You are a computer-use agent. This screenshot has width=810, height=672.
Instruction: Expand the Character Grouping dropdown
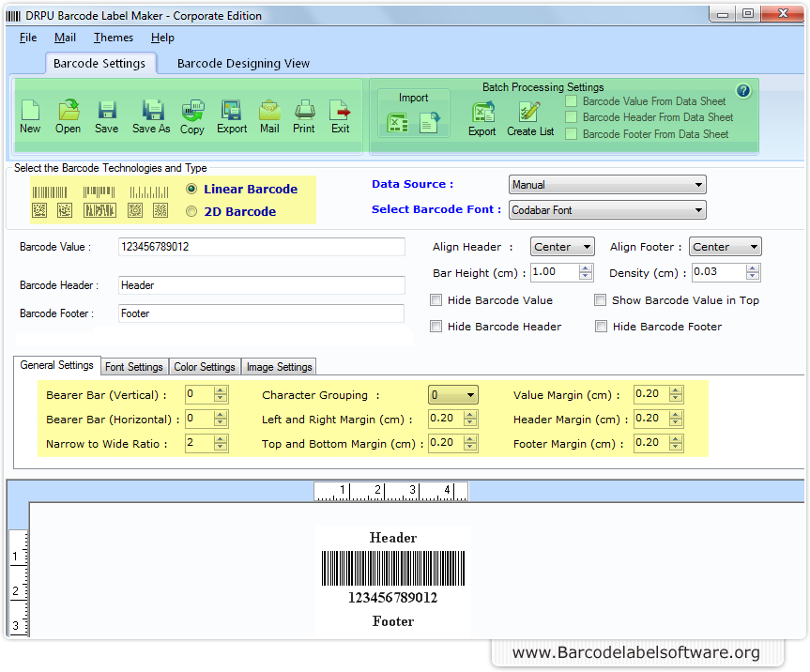click(x=453, y=395)
